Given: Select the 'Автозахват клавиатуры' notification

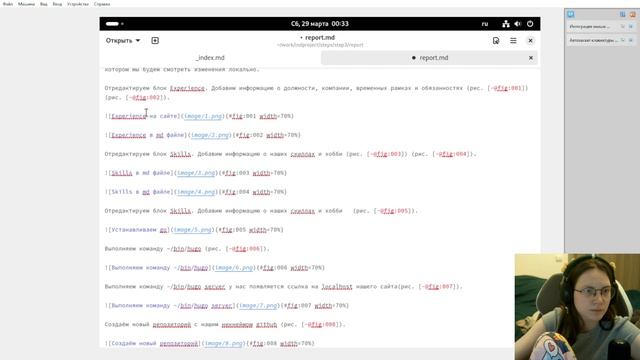Looking at the screenshot, I should (602, 40).
